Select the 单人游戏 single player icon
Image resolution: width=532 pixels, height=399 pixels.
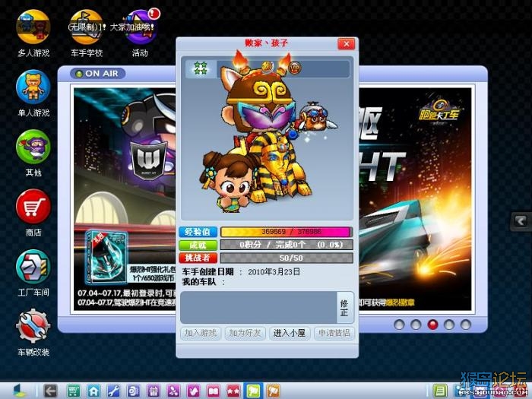tap(33, 87)
